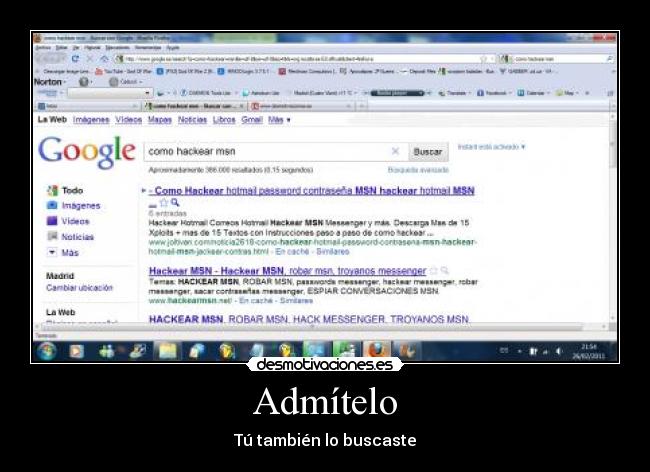
Task: Open Mapas in the Google top navigation
Action: coord(160,120)
